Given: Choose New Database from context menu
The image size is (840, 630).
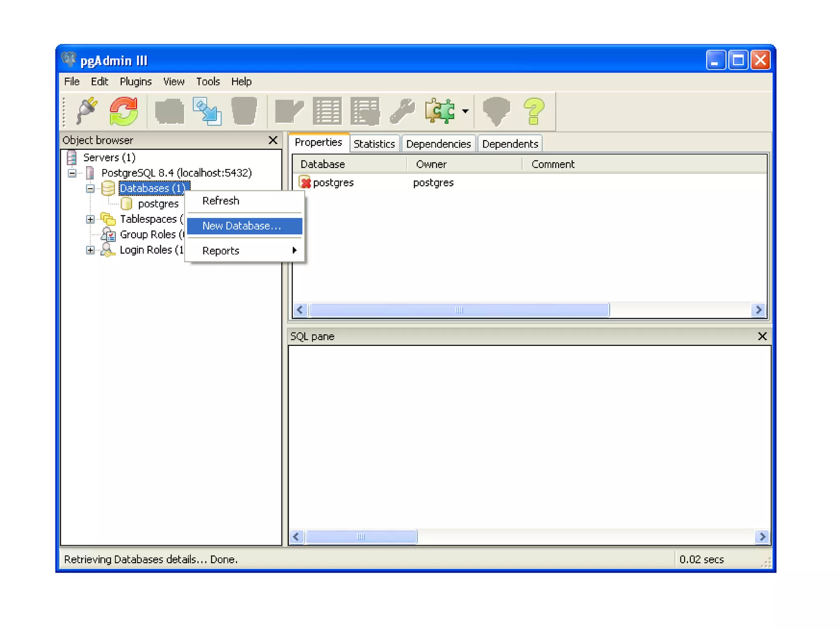Looking at the screenshot, I should pos(242,226).
